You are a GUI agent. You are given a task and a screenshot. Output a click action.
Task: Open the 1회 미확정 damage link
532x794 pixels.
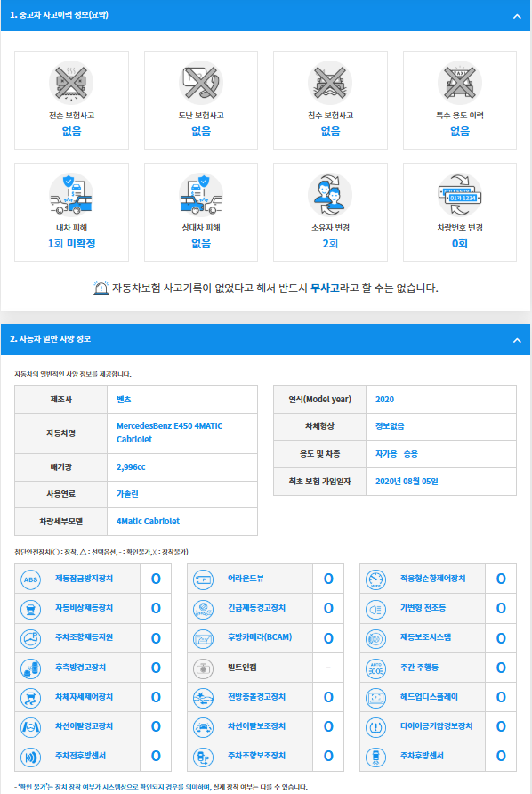pos(71,244)
